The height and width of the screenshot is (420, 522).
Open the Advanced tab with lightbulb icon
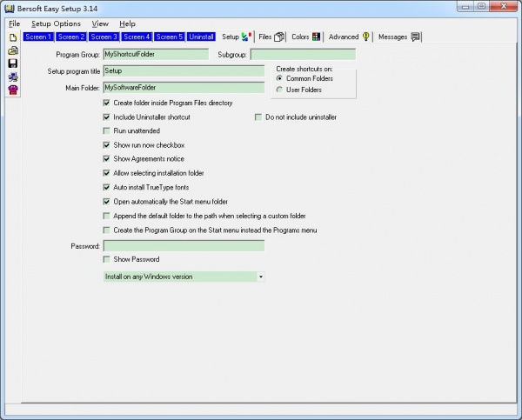349,37
